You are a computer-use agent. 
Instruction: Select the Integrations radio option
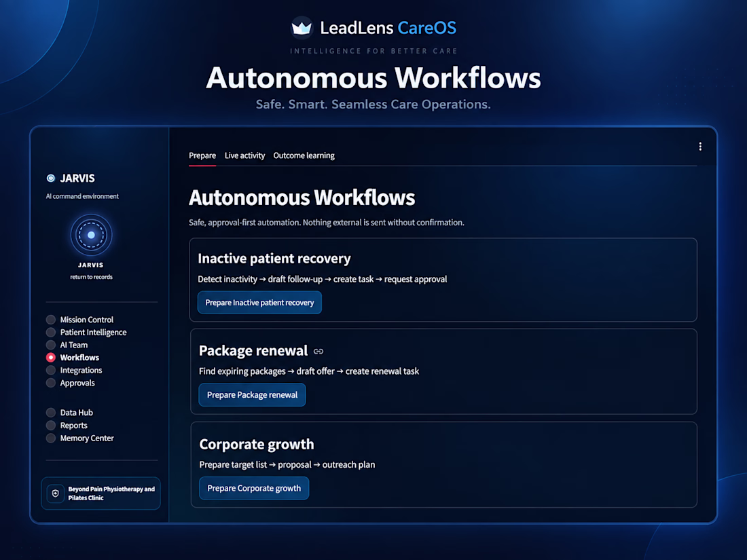coord(50,370)
